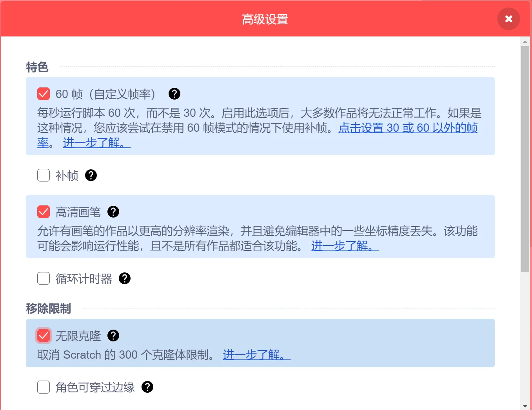Click the scrollbar up arrow
The image size is (532, 410).
click(525, 42)
